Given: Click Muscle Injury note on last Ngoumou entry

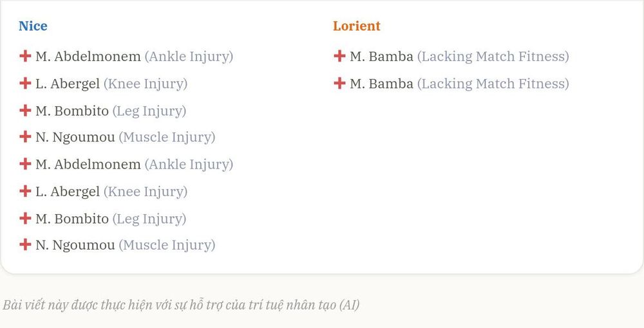Looking at the screenshot, I should point(167,245).
